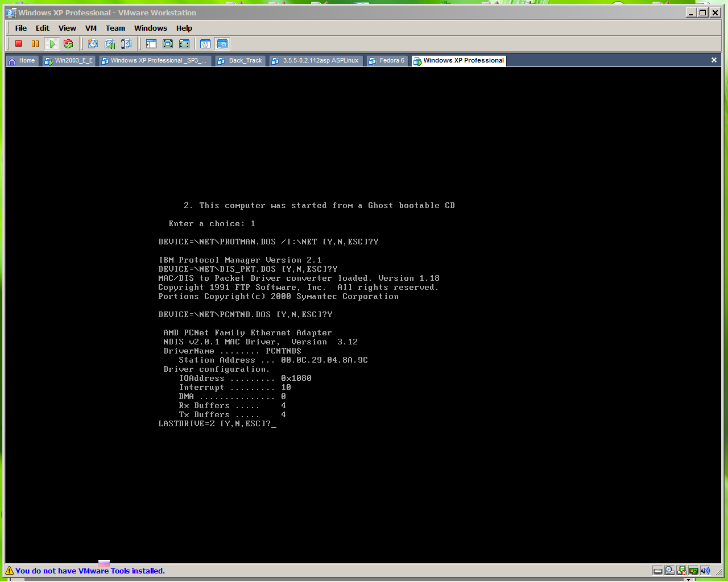The width and height of the screenshot is (728, 582).
Task: Click the Suspend (pause) toolbar icon
Action: [35, 44]
